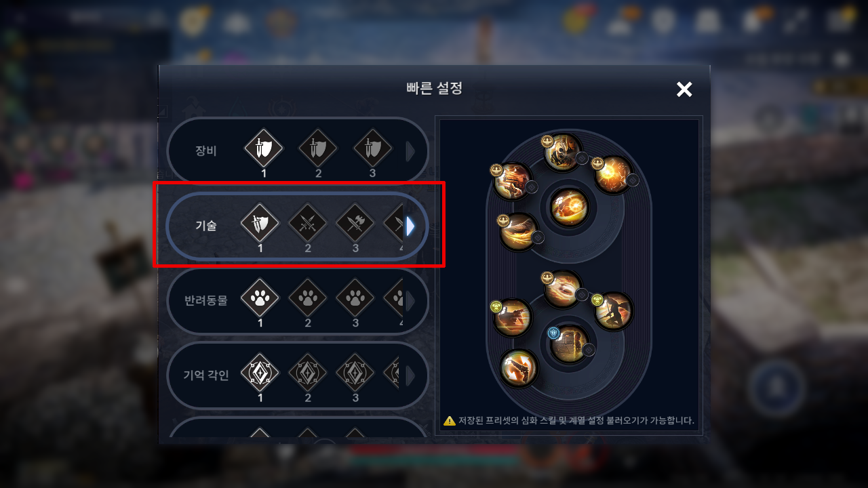Expand the 기술 row with right arrow

410,226
